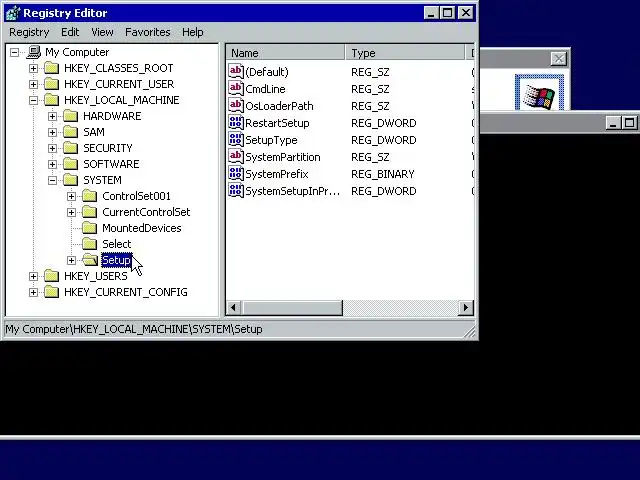Screen dimensions: 640x480
Task: Expand the HARDWARE key
Action: (x=52, y=116)
